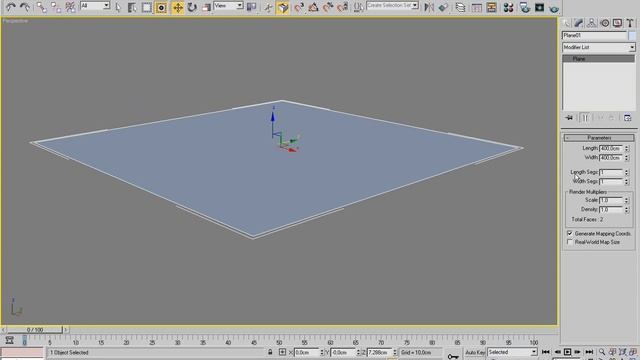This screenshot has width=640, height=360.
Task: Click the object color swatch beside Plane01
Action: tap(632, 36)
